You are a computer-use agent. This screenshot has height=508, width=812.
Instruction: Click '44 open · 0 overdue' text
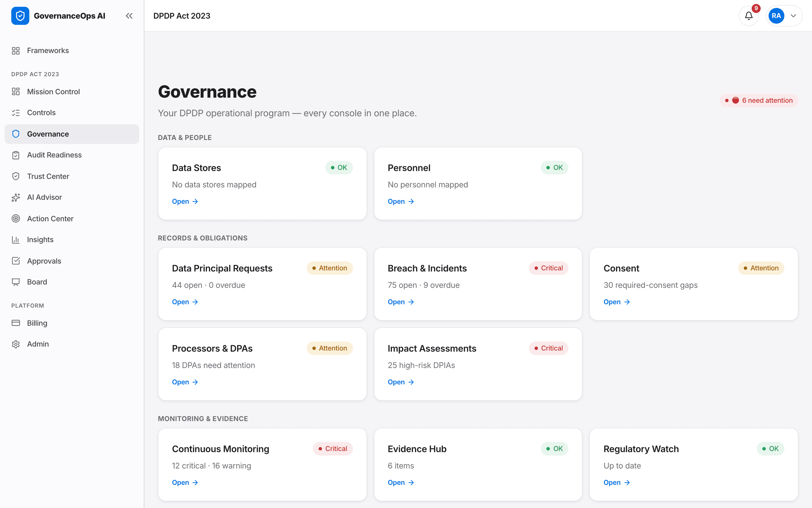(x=208, y=285)
